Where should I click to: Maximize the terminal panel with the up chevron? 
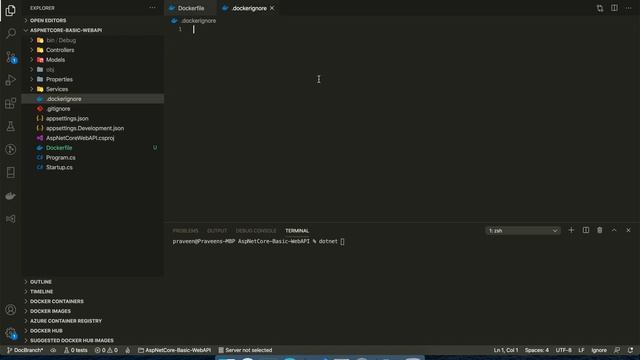point(614,230)
